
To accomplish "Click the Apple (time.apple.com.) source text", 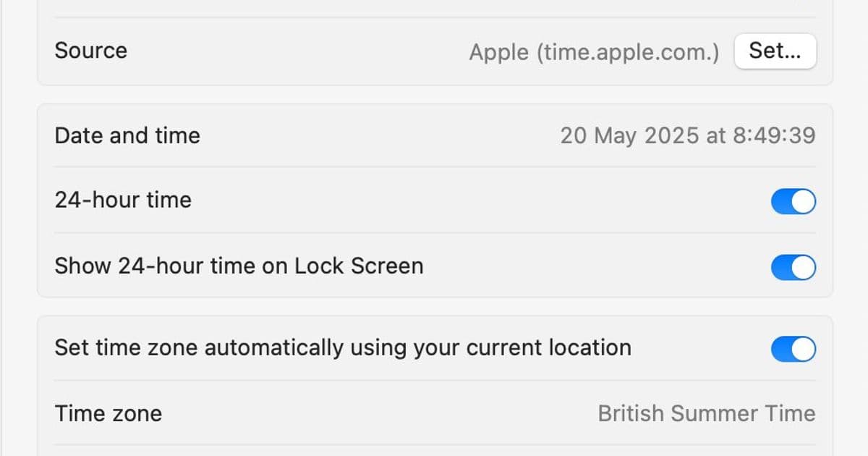I will [x=595, y=51].
